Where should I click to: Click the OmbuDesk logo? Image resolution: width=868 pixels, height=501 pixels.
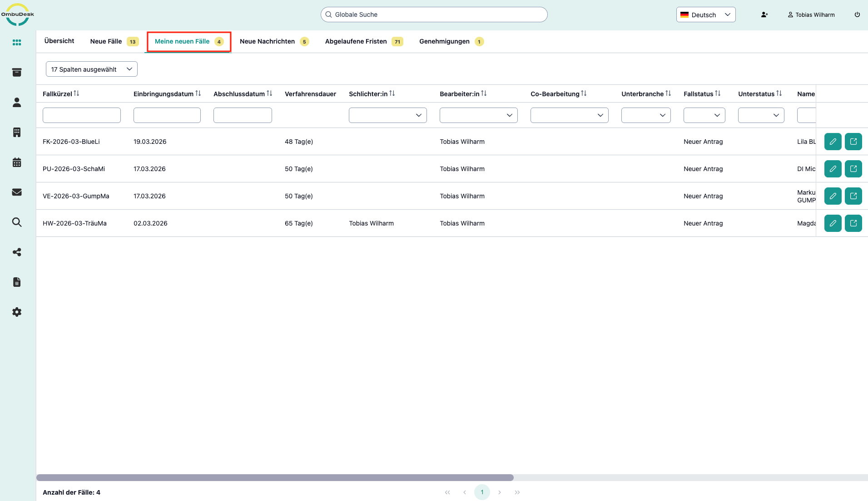click(x=17, y=15)
